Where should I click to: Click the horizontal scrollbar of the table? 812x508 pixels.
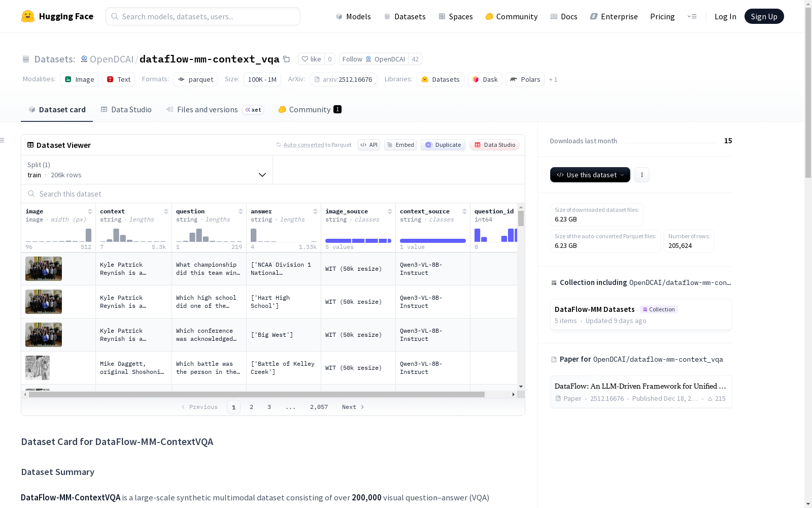coord(256,394)
